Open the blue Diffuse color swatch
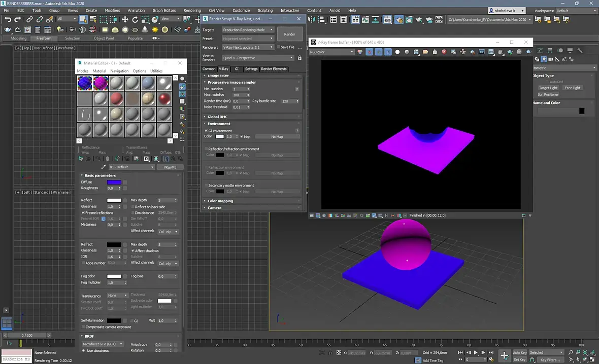 [x=114, y=182]
